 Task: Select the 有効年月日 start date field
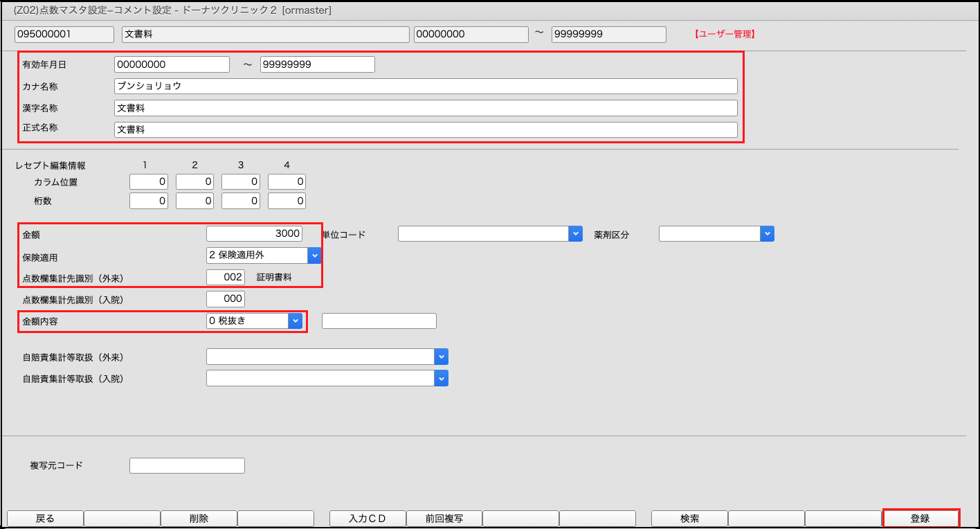click(172, 64)
